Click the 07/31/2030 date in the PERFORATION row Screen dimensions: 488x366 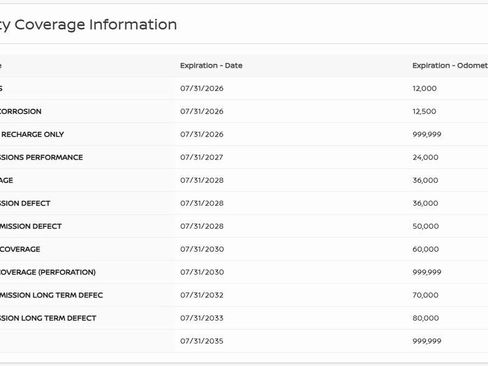202,272
